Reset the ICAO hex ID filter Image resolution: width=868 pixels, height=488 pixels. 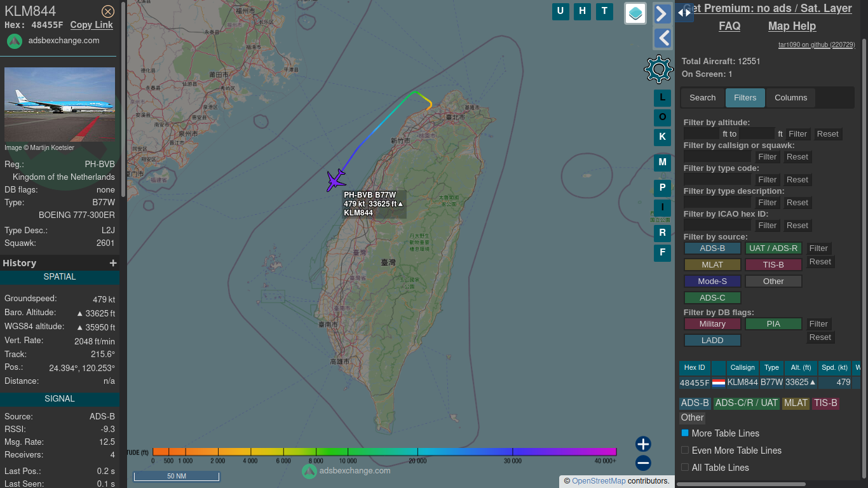pos(797,226)
